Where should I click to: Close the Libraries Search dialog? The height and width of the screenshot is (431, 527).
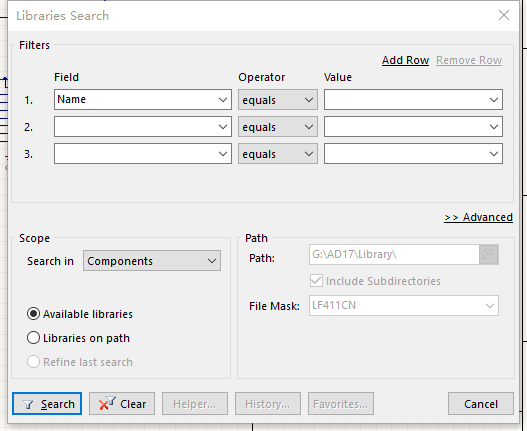(504, 15)
